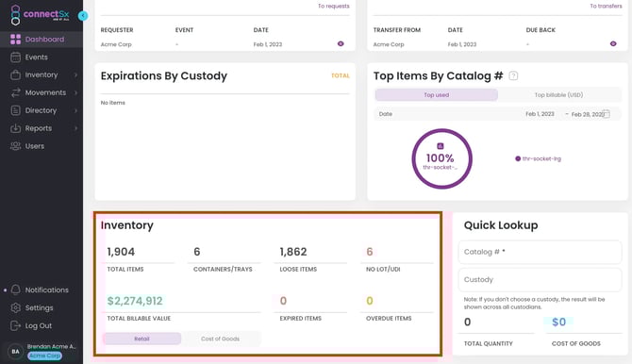Open the Events calendar icon in sidebar
The width and height of the screenshot is (632, 364).
pyautogui.click(x=15, y=58)
